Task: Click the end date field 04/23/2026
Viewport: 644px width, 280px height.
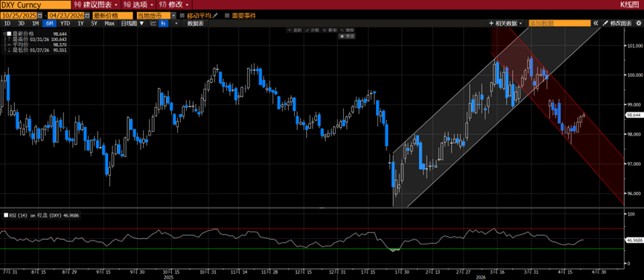Action: (x=66, y=15)
